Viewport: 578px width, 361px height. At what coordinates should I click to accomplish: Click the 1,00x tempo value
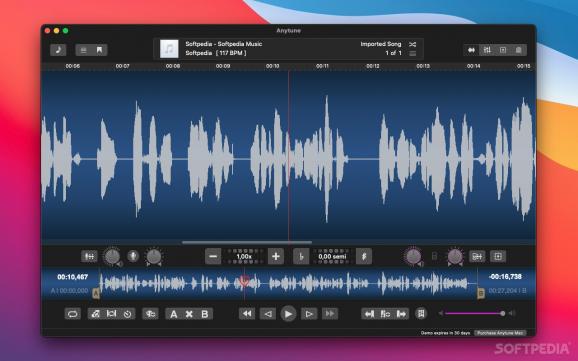coord(244,256)
